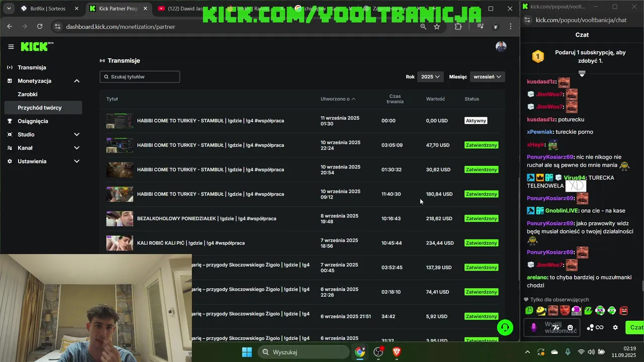Insert the yellow bee emote
Image resolution: width=644 pixels, height=362 pixels.
click(x=541, y=311)
